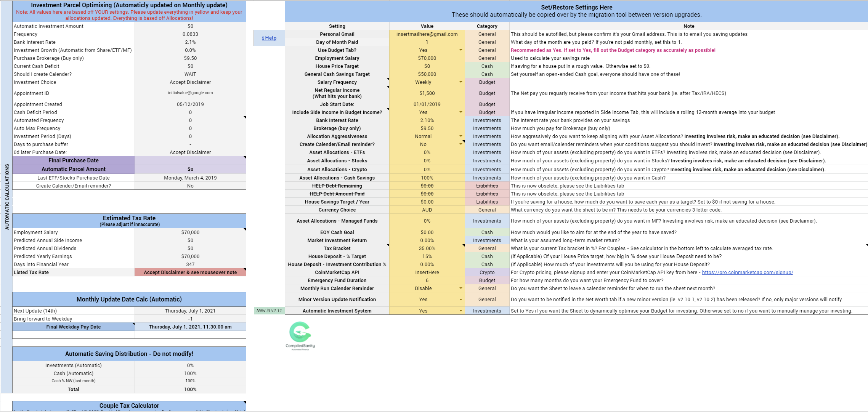Click the 'New in v2.11' label cell

(269, 311)
